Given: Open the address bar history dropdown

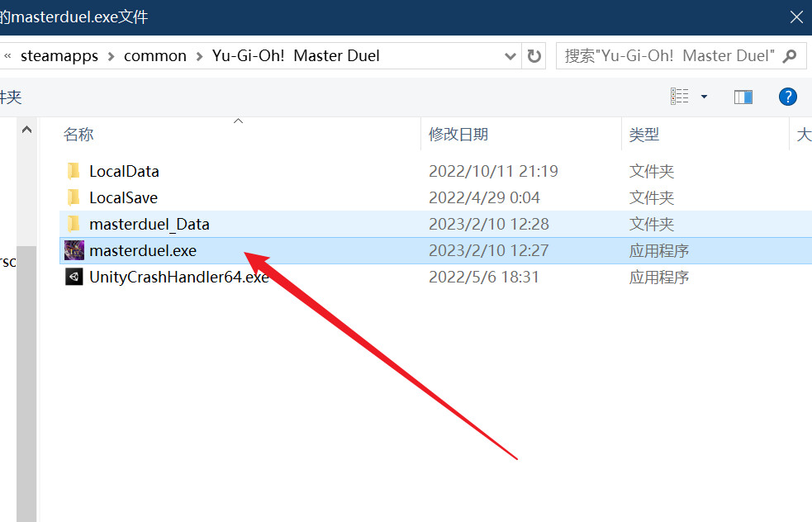Looking at the screenshot, I should (510, 55).
